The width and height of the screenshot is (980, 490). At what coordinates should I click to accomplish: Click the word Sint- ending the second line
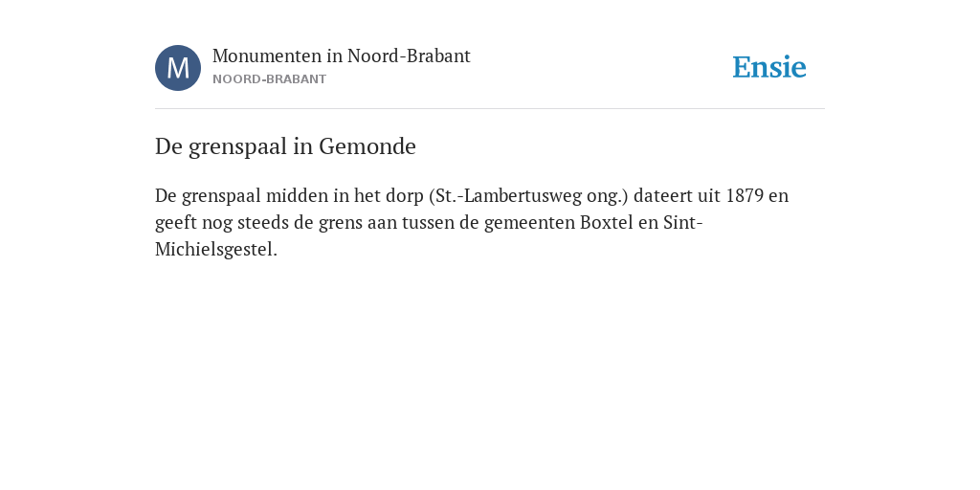click(683, 222)
